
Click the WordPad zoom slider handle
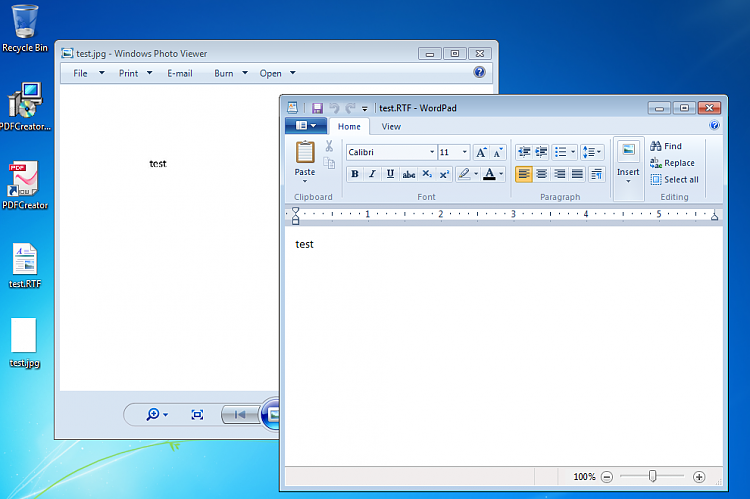(x=652, y=476)
